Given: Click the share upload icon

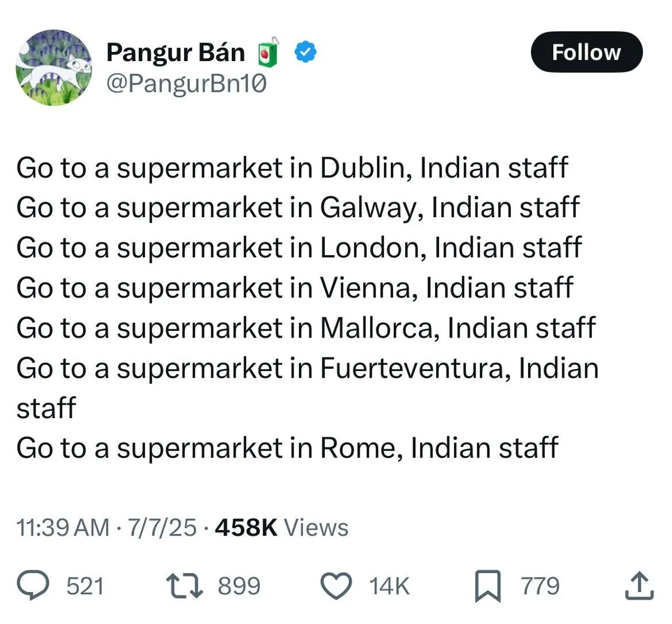Looking at the screenshot, I should click(639, 586).
